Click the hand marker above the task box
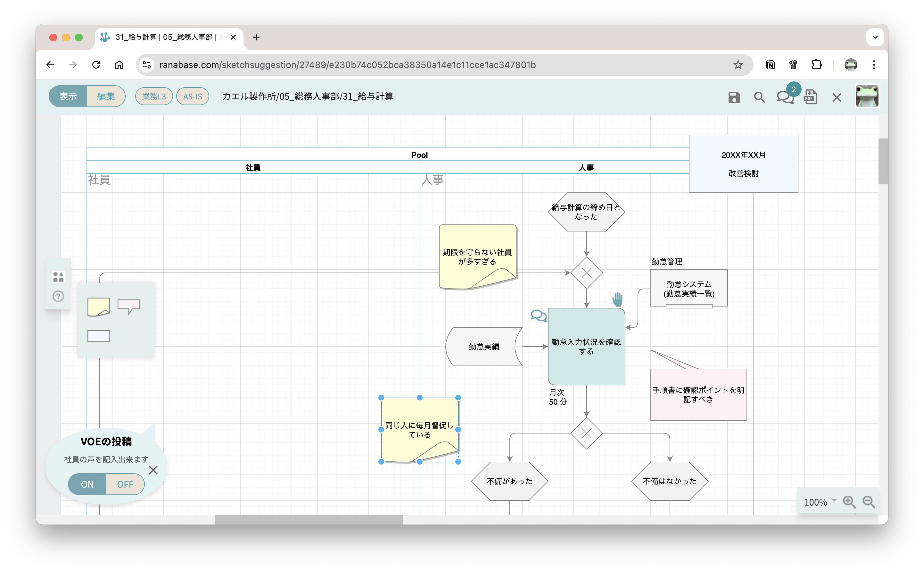 [x=617, y=299]
